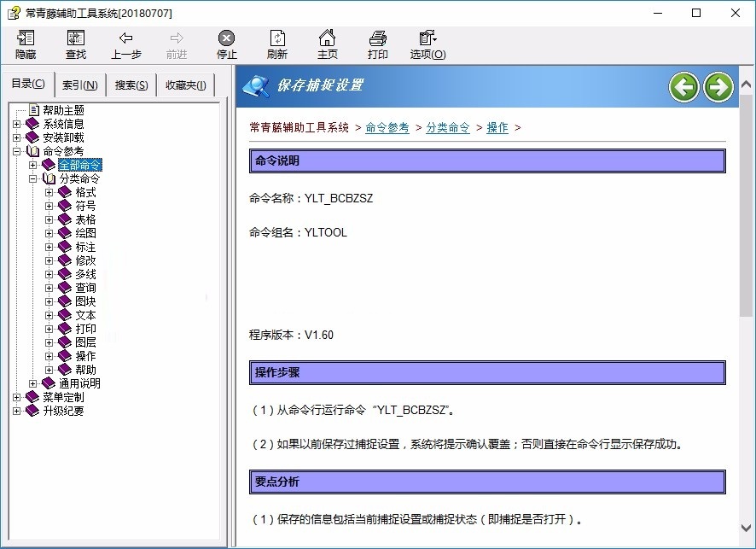Expand the 安装卸载 tree node

click(17, 137)
